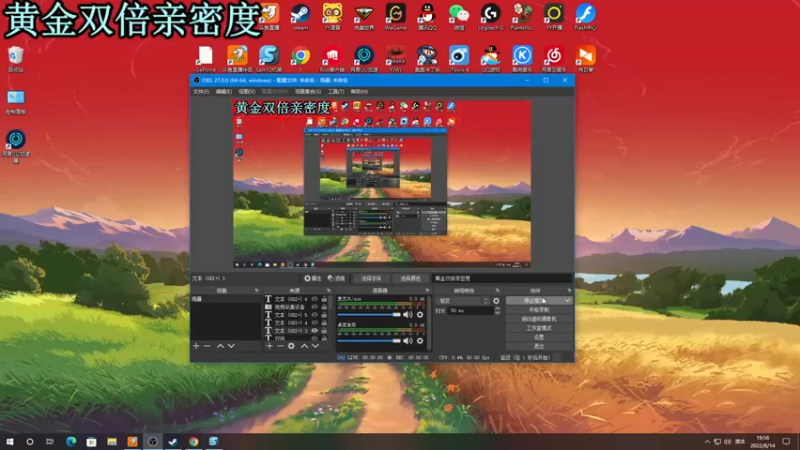Pop out the Scene Transitions dock
800x450 pixels.
(x=497, y=290)
